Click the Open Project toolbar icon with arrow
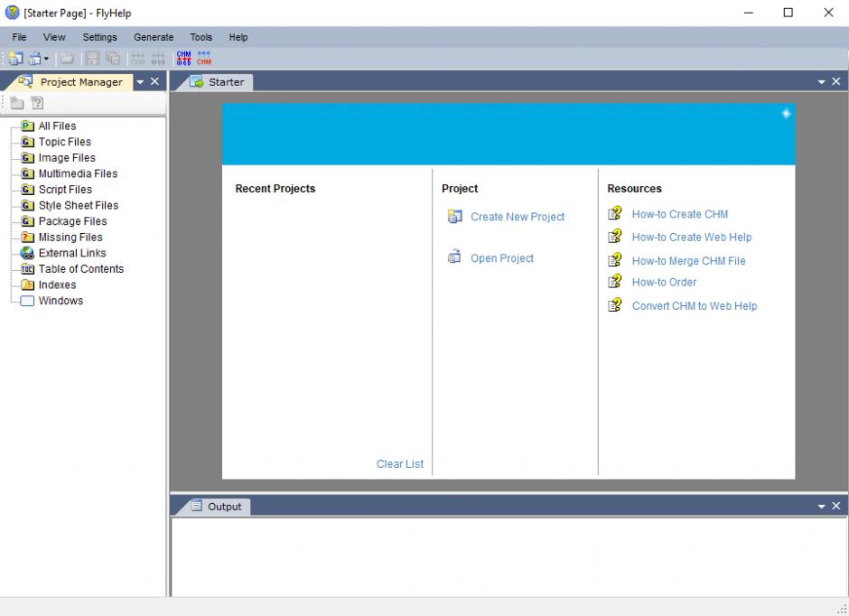Viewport: 849px width, 616px height. [36, 58]
